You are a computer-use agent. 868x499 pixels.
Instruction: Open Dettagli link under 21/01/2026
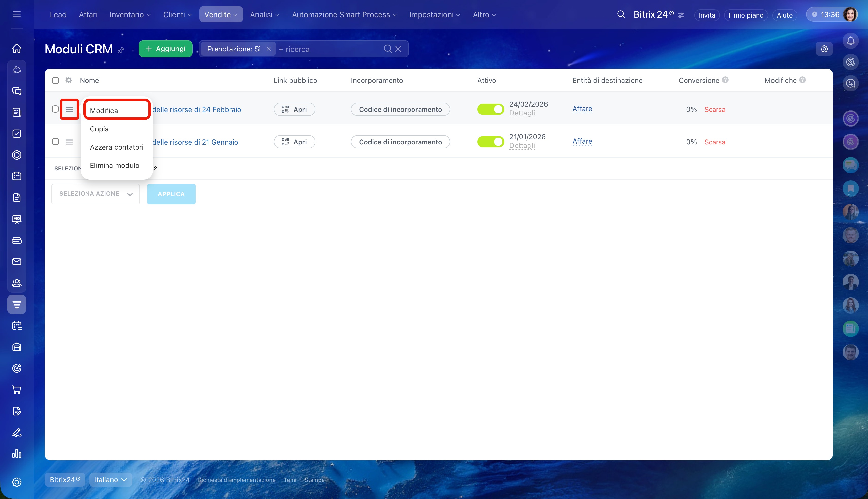[x=522, y=146]
